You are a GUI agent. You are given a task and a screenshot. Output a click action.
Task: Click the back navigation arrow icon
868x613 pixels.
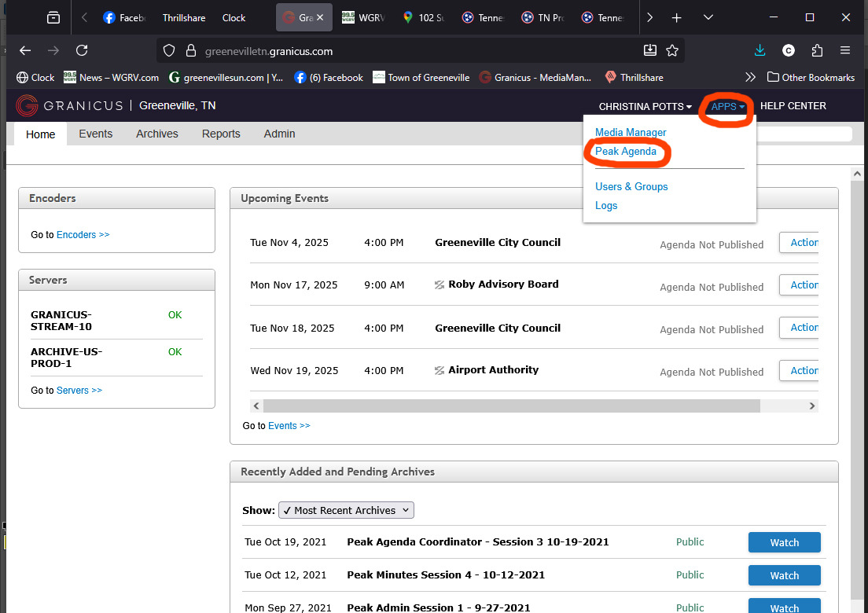click(24, 50)
